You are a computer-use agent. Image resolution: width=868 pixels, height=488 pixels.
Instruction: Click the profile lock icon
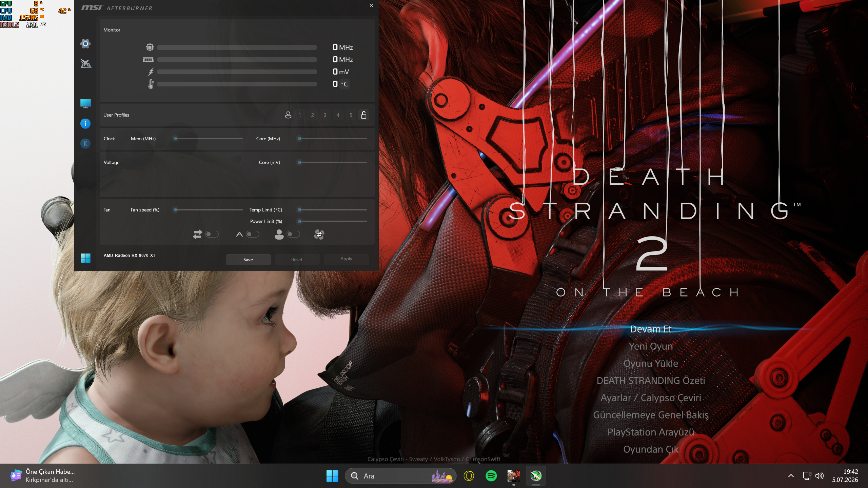click(363, 115)
